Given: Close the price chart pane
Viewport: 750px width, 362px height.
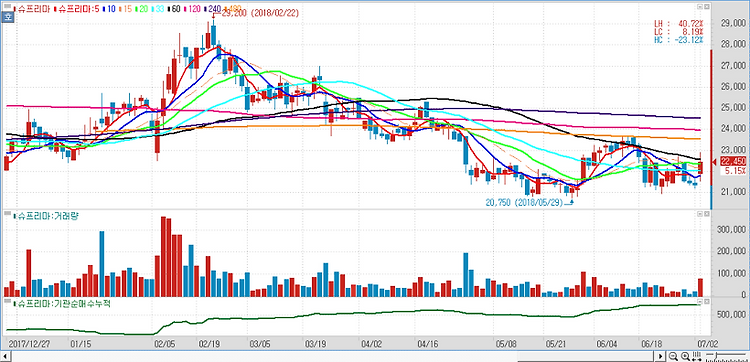Looking at the screenshot, I should (x=706, y=7).
